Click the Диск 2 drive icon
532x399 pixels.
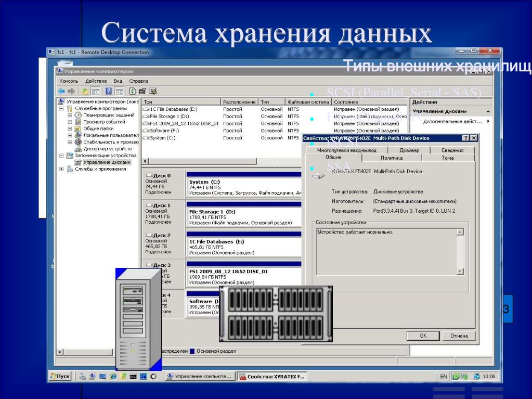click(149, 235)
